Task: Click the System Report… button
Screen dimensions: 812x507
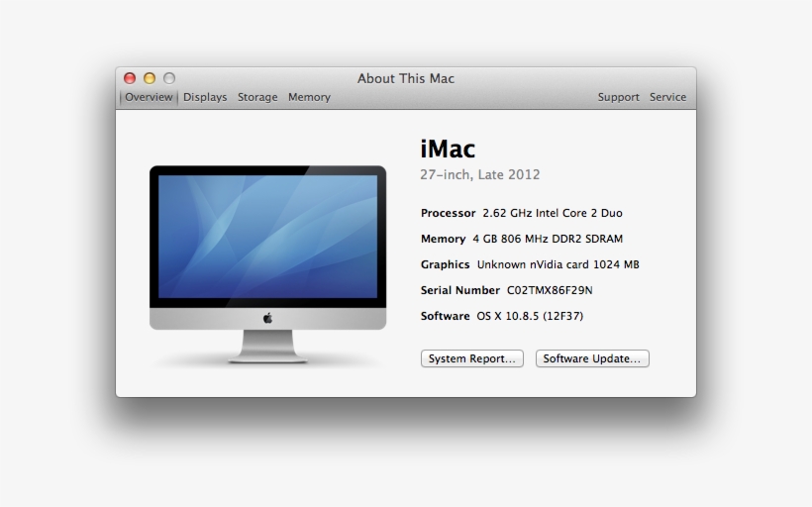Action: (x=472, y=358)
